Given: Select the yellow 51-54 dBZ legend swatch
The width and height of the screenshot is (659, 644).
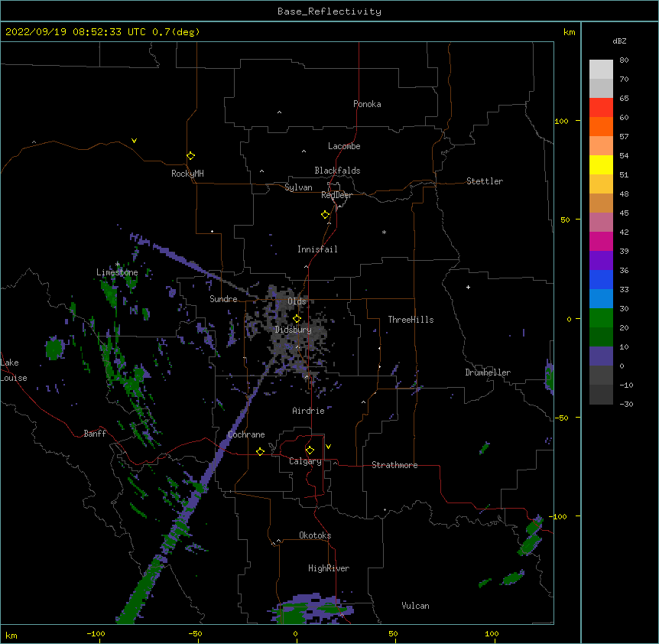Looking at the screenshot, I should [x=601, y=165].
